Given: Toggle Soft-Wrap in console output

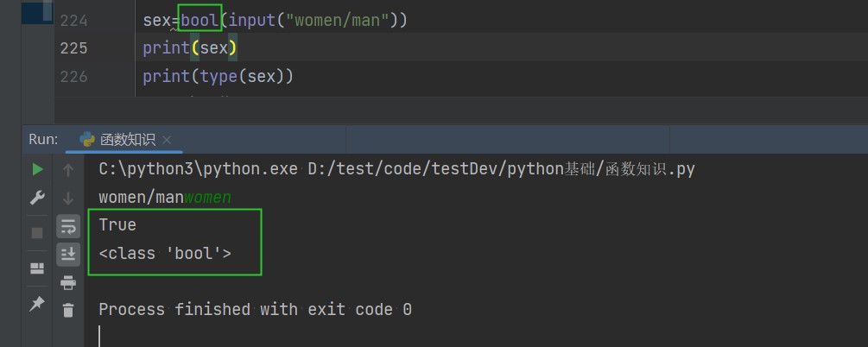Looking at the screenshot, I should coord(68,226).
